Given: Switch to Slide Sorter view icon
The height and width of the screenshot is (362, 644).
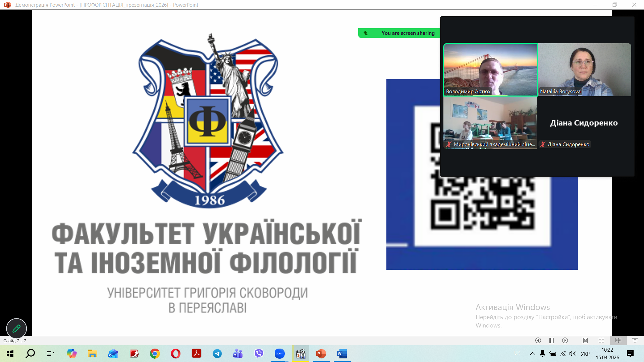Looking at the screenshot, I should [601, 341].
